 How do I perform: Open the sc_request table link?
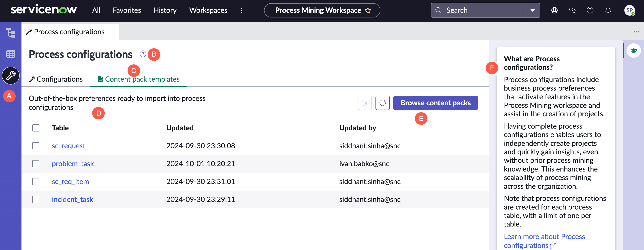coord(68,146)
